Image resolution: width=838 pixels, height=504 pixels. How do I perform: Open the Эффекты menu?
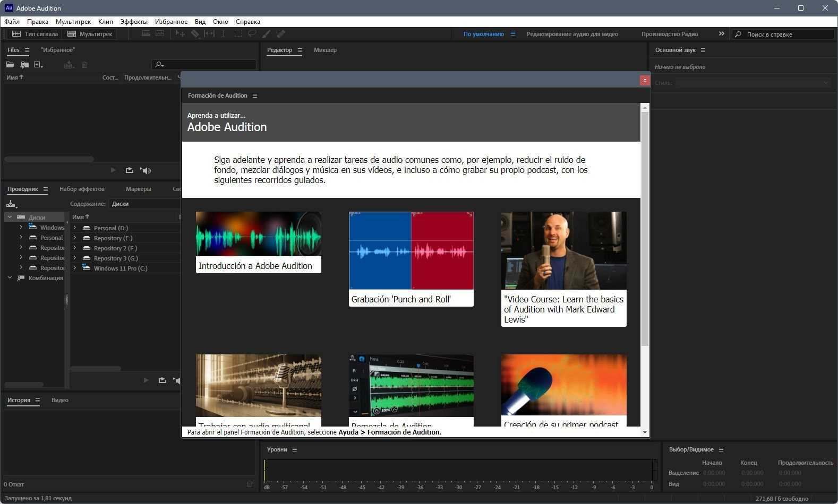coord(134,22)
